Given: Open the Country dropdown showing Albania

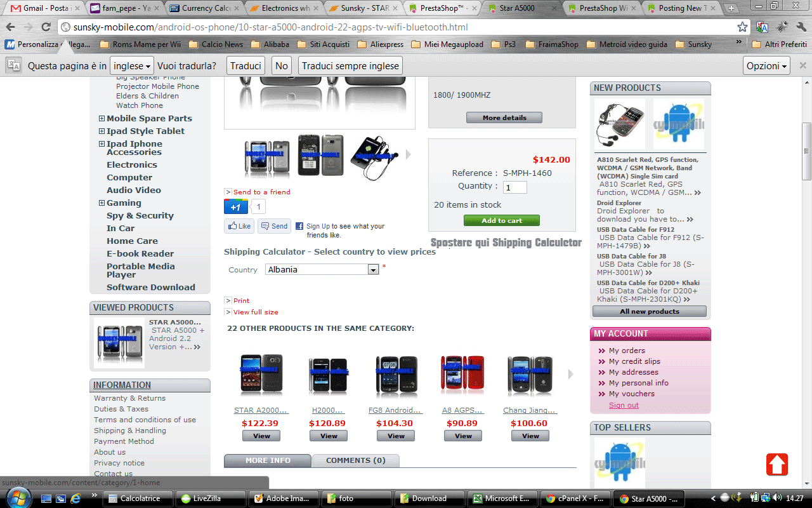Looking at the screenshot, I should tap(322, 269).
